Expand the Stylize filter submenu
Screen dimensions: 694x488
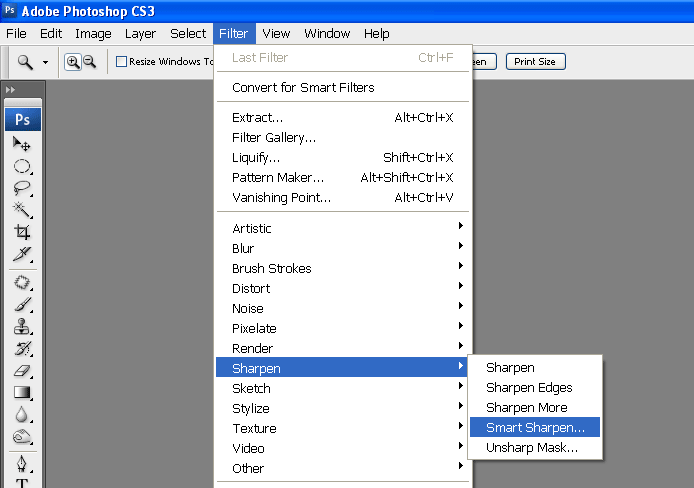click(x=342, y=408)
